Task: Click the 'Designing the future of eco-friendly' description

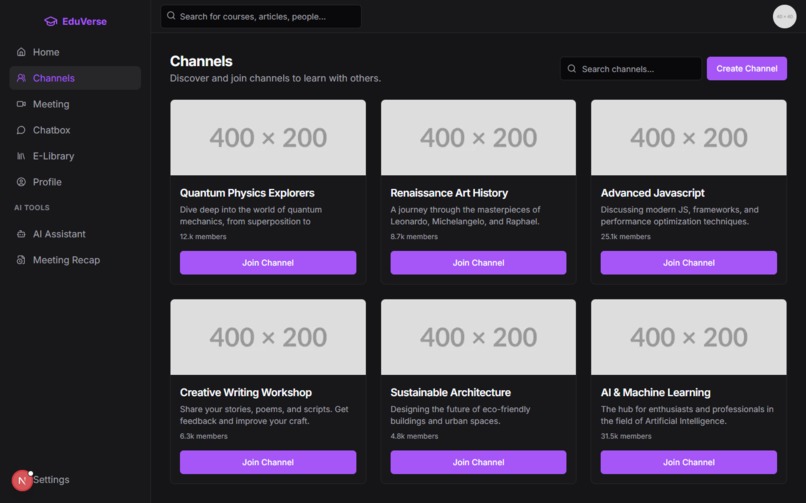Action: tap(460, 415)
